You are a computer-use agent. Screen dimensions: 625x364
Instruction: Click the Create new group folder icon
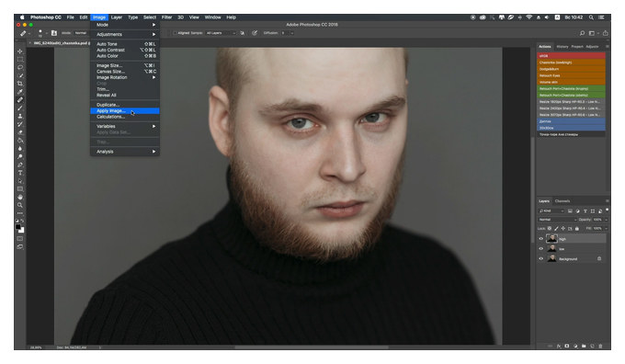[584, 346]
